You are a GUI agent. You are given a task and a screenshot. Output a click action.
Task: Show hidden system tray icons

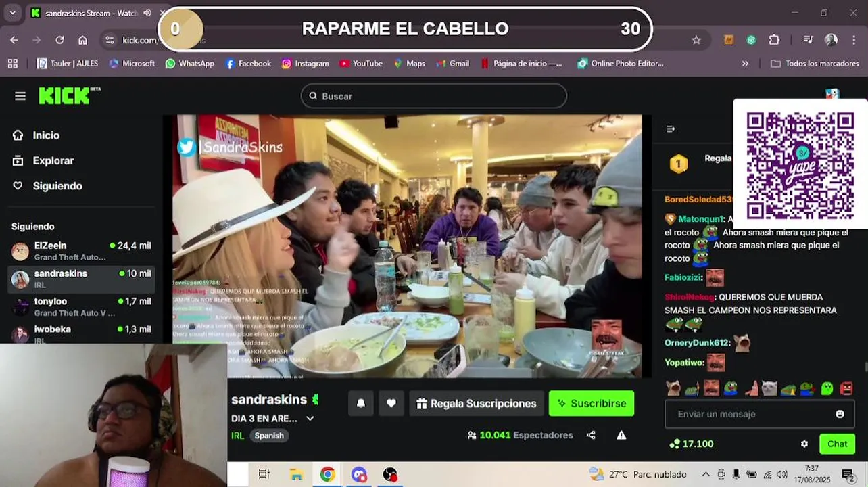click(x=706, y=474)
